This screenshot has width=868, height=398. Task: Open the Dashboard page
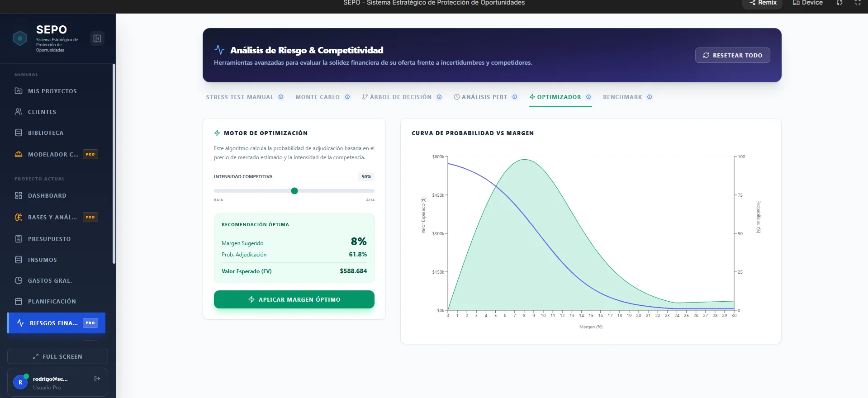[x=47, y=195]
